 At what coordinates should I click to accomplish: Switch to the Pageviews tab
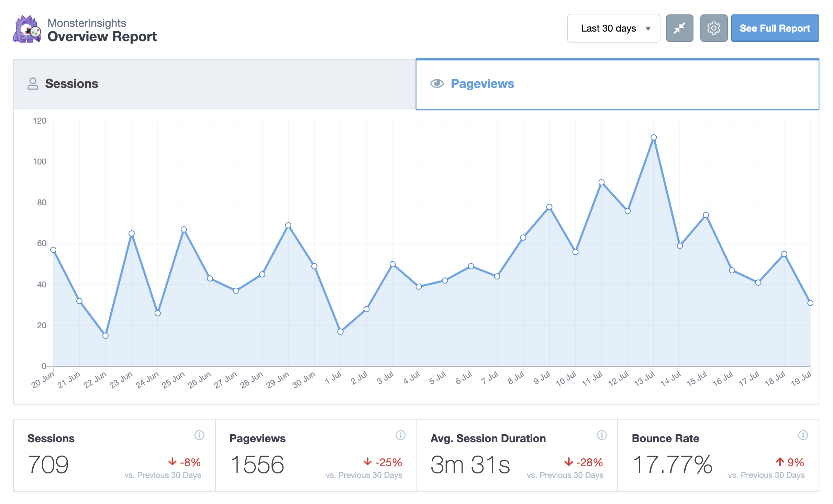pos(617,84)
